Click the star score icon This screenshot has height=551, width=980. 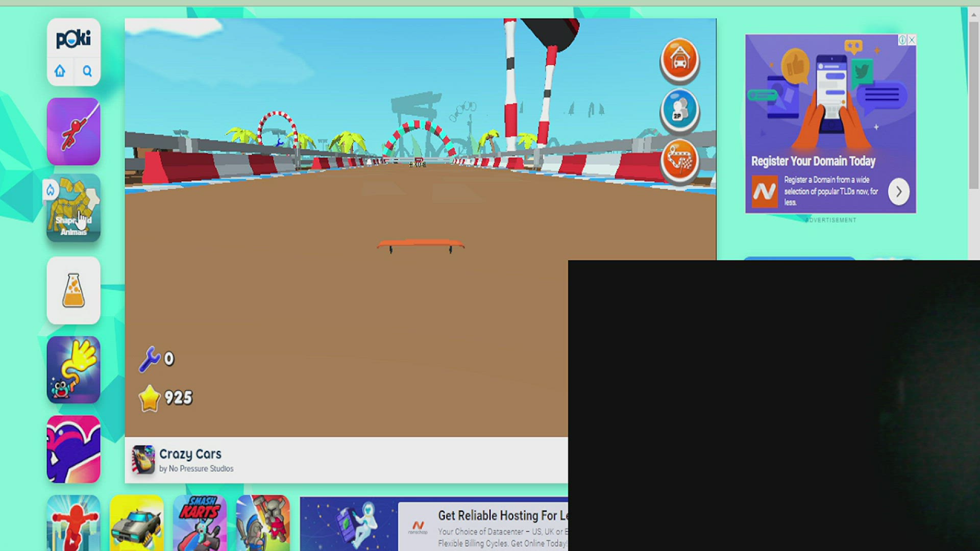pyautogui.click(x=150, y=398)
